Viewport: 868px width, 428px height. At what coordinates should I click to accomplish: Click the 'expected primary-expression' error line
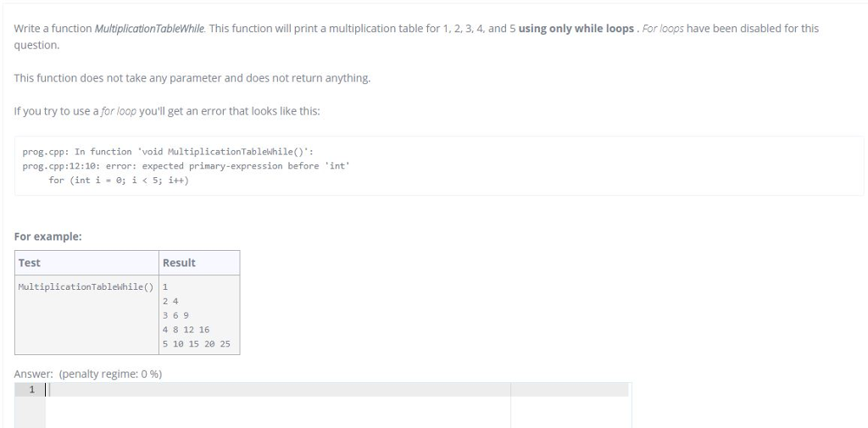click(185, 166)
